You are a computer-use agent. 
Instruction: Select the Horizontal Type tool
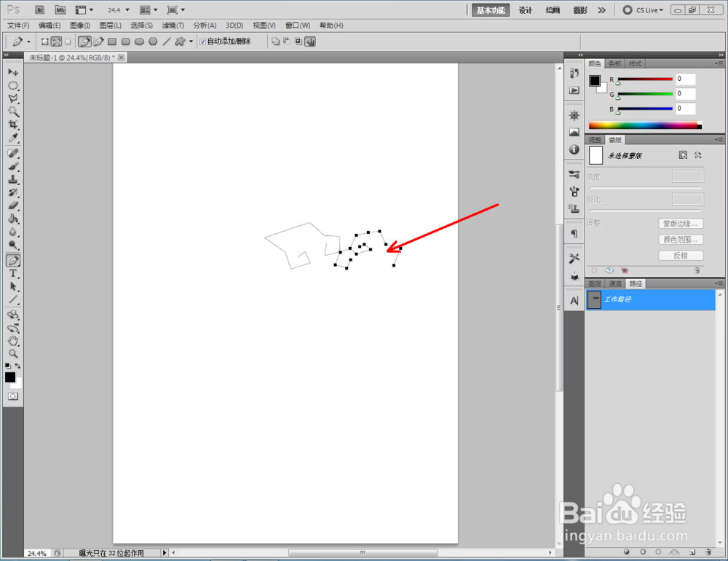click(x=13, y=273)
